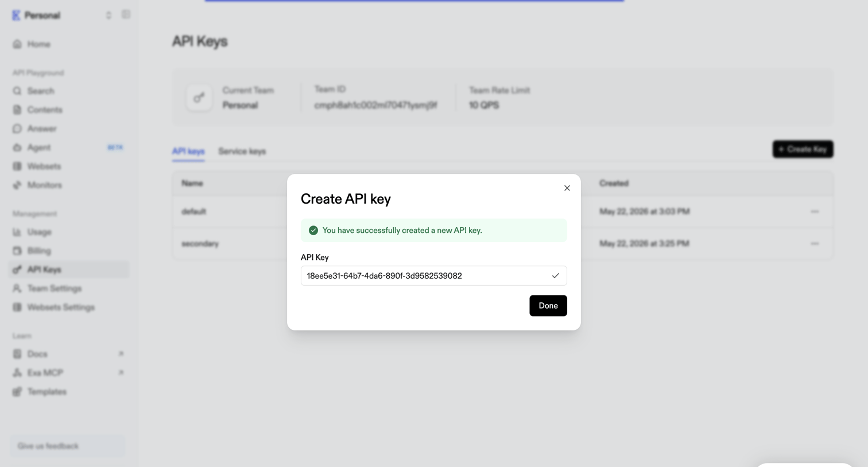Open options menu for the secondary key row
The image size is (868, 467).
(815, 244)
